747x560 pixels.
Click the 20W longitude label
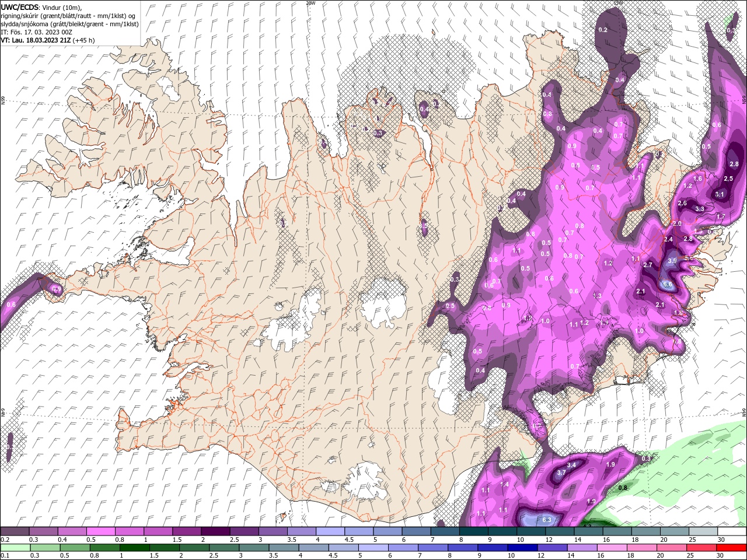point(310,3)
